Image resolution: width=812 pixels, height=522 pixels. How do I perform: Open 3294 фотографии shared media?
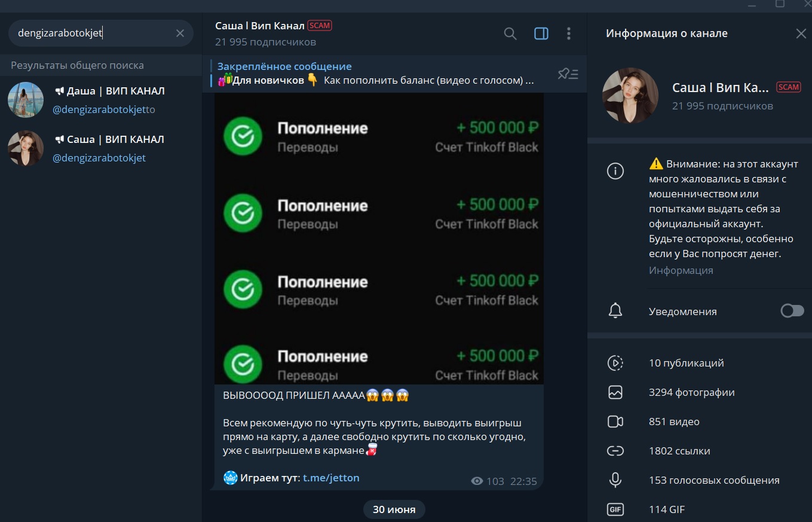[x=700, y=392]
